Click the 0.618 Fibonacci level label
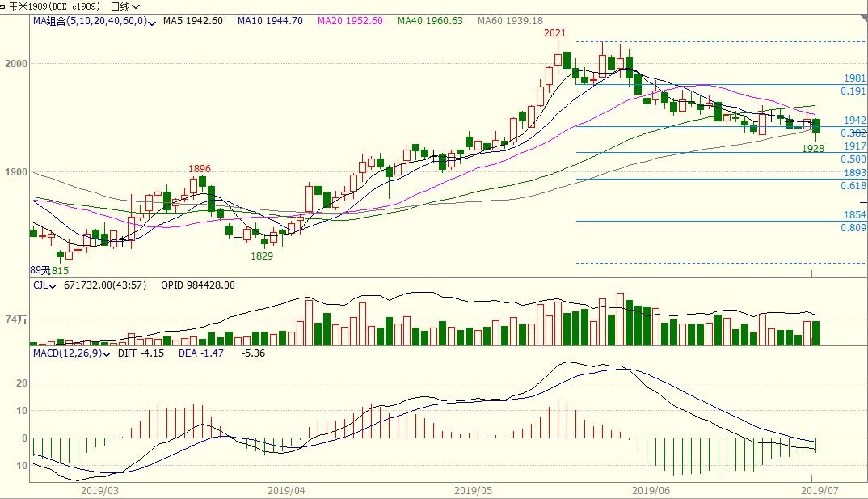 tap(853, 186)
